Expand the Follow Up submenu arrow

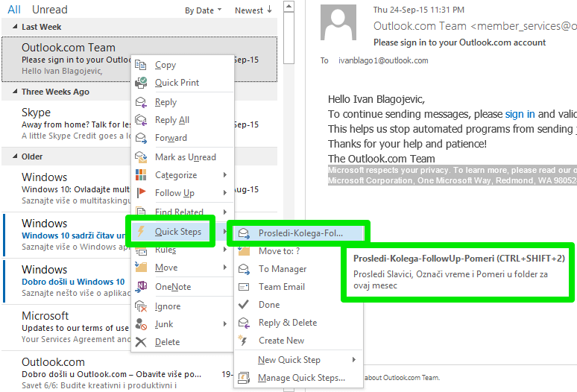click(225, 193)
